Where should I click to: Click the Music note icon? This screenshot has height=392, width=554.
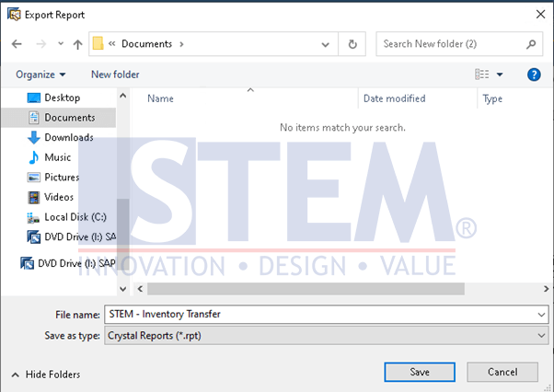[x=33, y=157]
